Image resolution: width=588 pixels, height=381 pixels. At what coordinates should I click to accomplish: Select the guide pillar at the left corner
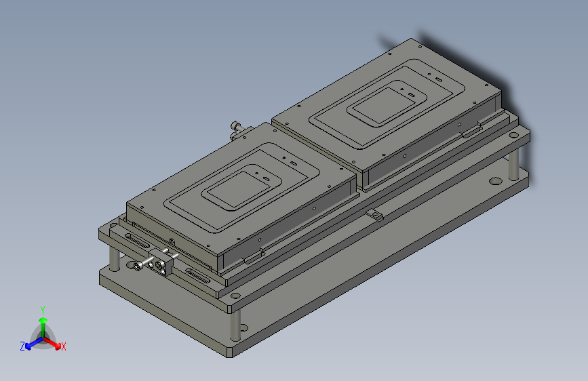(x=115, y=258)
